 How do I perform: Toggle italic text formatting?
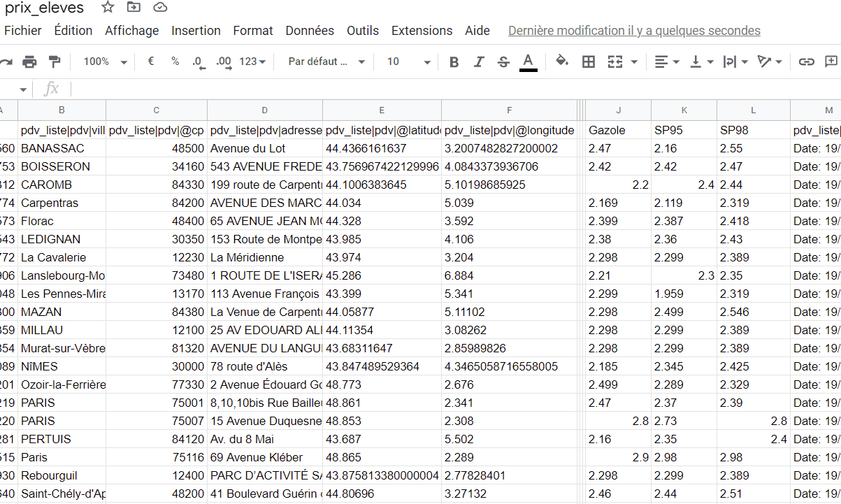point(479,62)
